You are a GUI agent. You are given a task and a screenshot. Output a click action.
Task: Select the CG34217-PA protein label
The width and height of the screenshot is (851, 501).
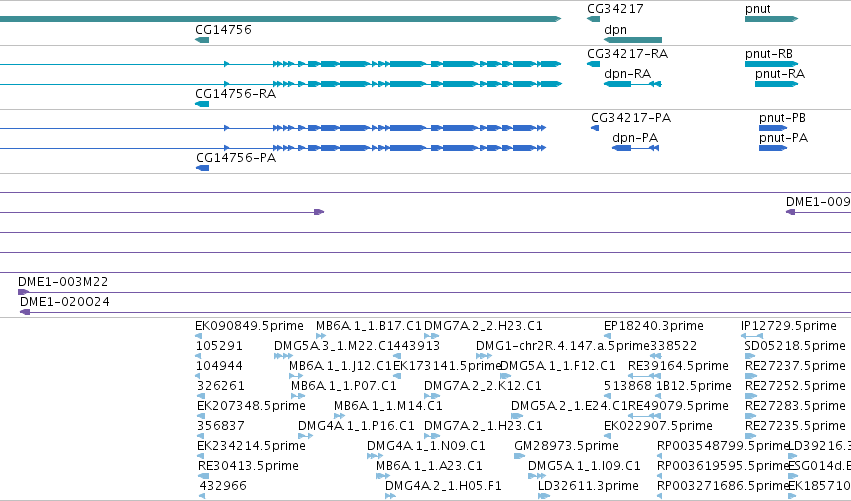(x=631, y=118)
